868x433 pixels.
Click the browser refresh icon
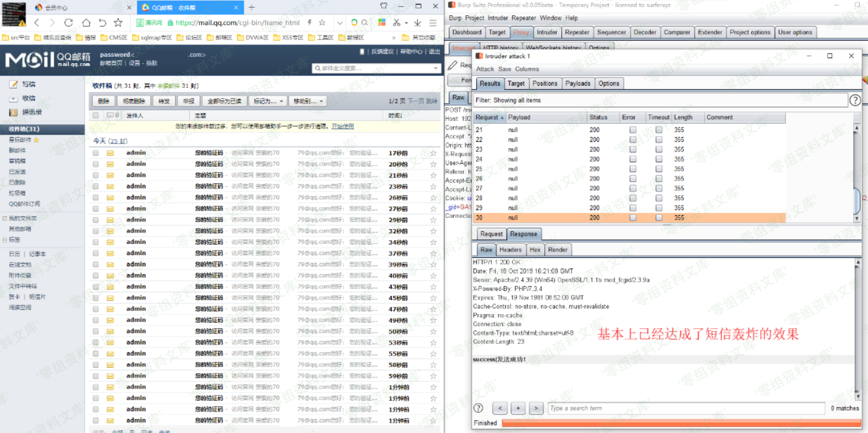click(69, 23)
